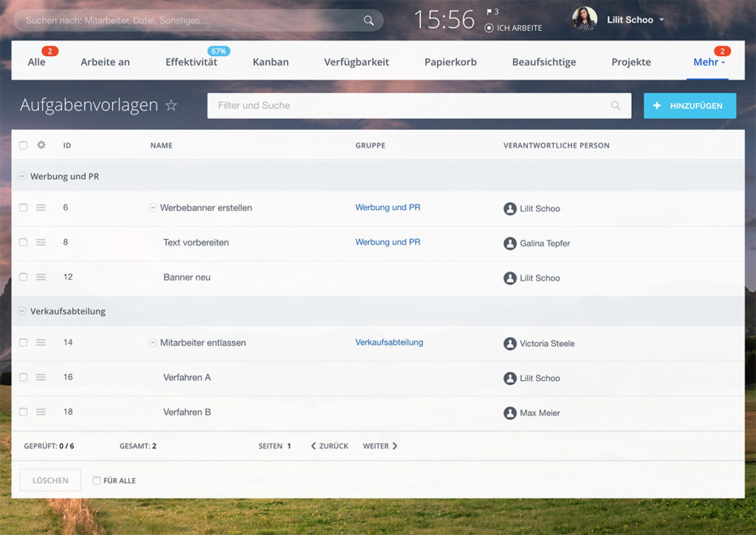Open the Verfahren B template name
The height and width of the screenshot is (535, 756).
click(187, 412)
